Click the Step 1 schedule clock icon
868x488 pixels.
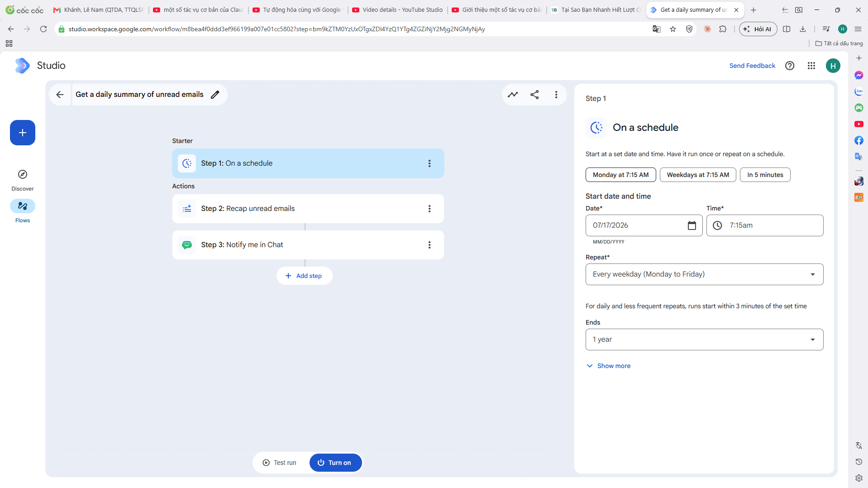[x=187, y=163]
